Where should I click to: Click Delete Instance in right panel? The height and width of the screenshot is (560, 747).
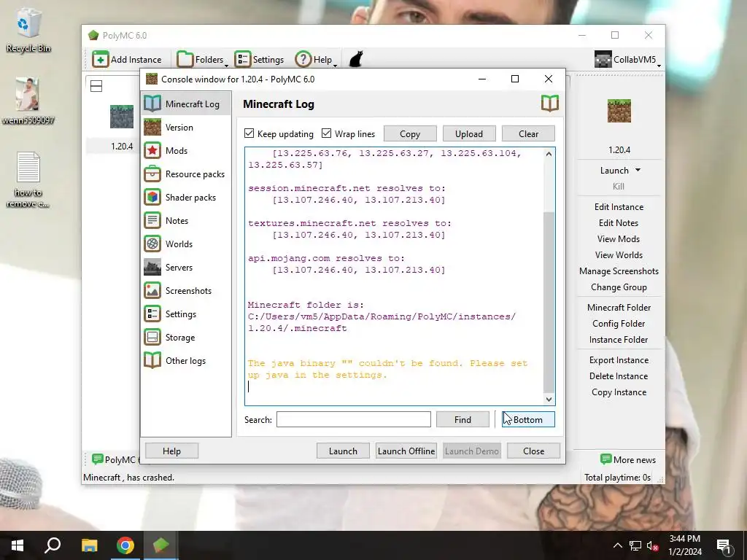(x=619, y=376)
